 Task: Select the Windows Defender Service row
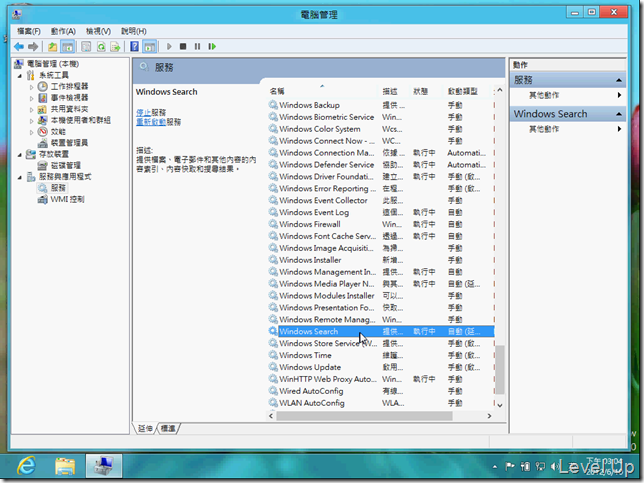381,165
